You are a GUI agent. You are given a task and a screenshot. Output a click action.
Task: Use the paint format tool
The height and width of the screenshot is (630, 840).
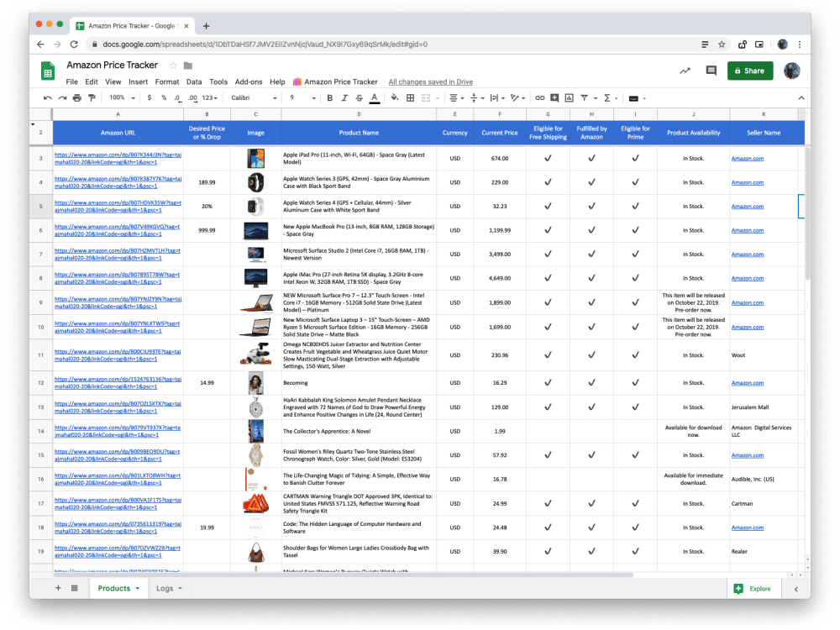tap(92, 98)
